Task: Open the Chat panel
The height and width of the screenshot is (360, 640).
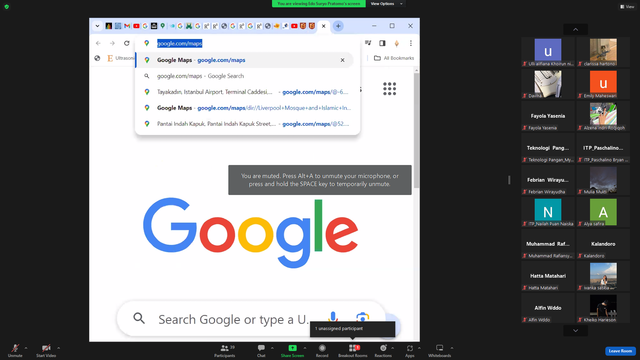Action: tap(261, 350)
